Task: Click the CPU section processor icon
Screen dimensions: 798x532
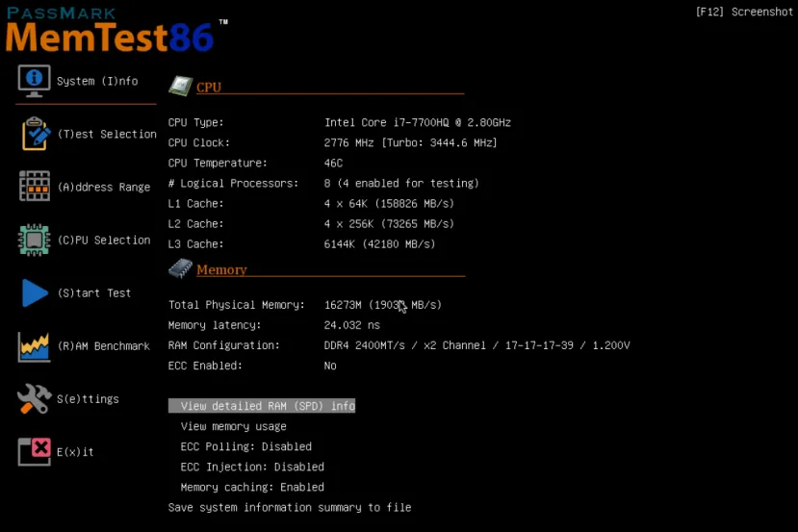Action: click(x=180, y=86)
